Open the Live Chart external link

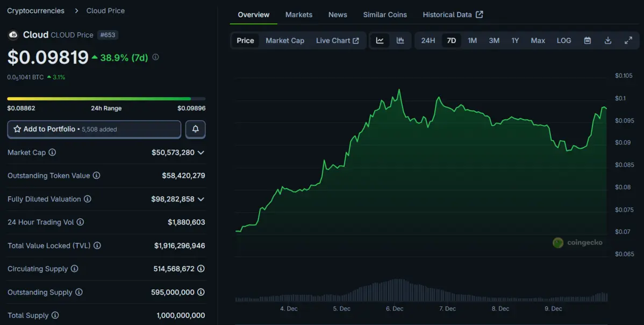point(337,40)
